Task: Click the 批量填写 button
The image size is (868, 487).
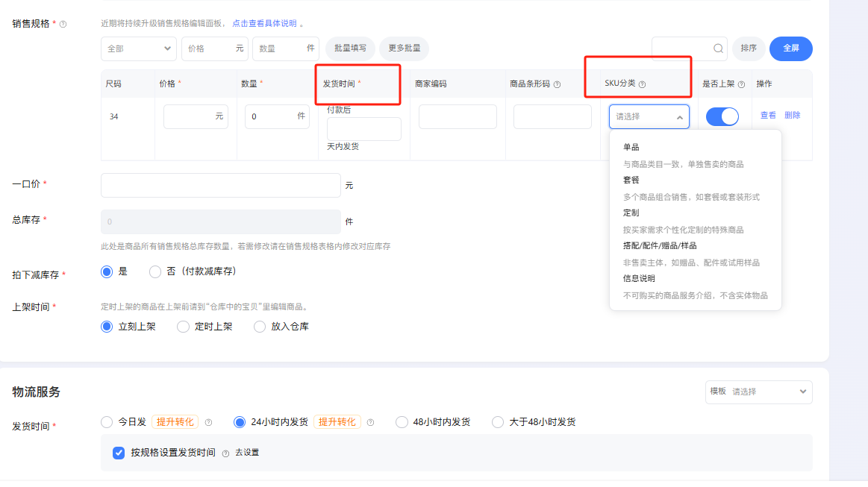Action: [351, 48]
